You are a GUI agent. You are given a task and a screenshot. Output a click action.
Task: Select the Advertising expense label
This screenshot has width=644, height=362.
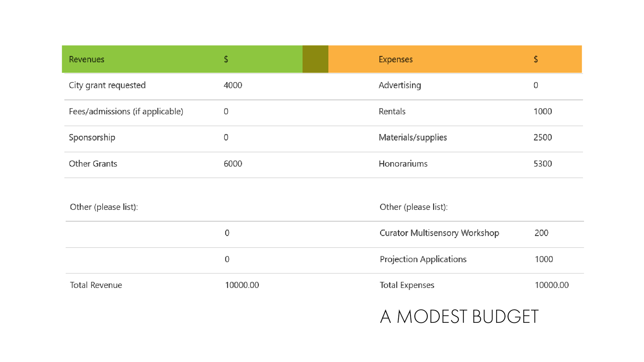(399, 85)
